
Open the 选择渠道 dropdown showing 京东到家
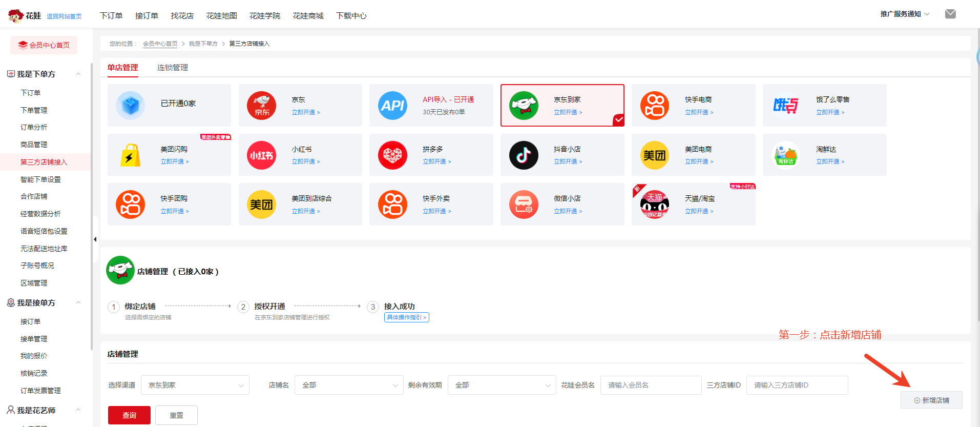pyautogui.click(x=195, y=385)
